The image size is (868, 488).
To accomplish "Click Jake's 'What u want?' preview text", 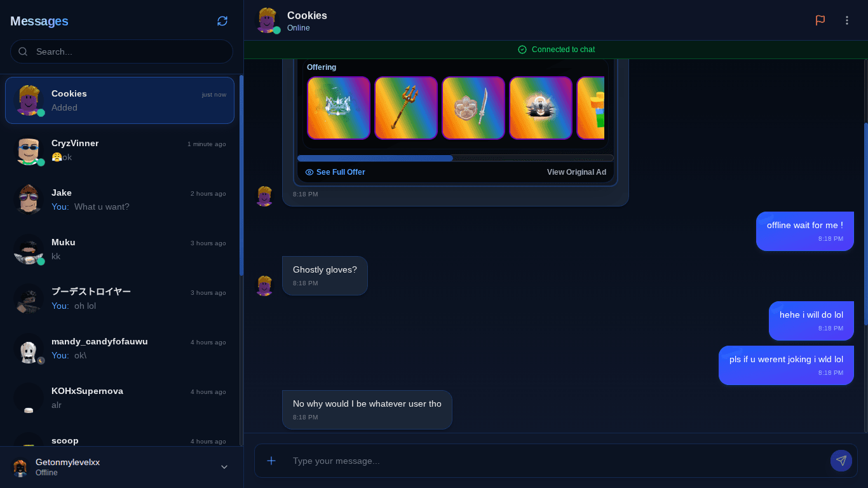I will click(102, 207).
